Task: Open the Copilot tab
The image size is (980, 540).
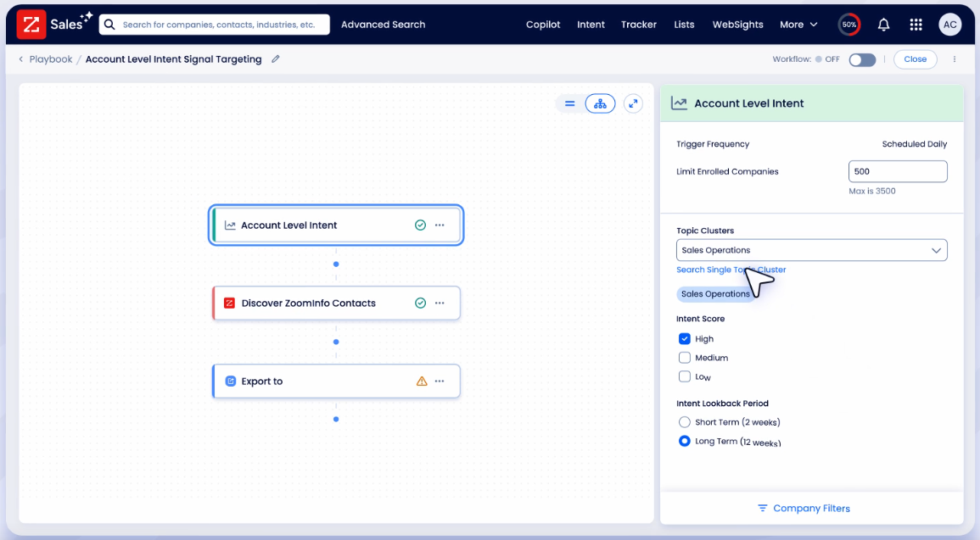Action: 542,25
